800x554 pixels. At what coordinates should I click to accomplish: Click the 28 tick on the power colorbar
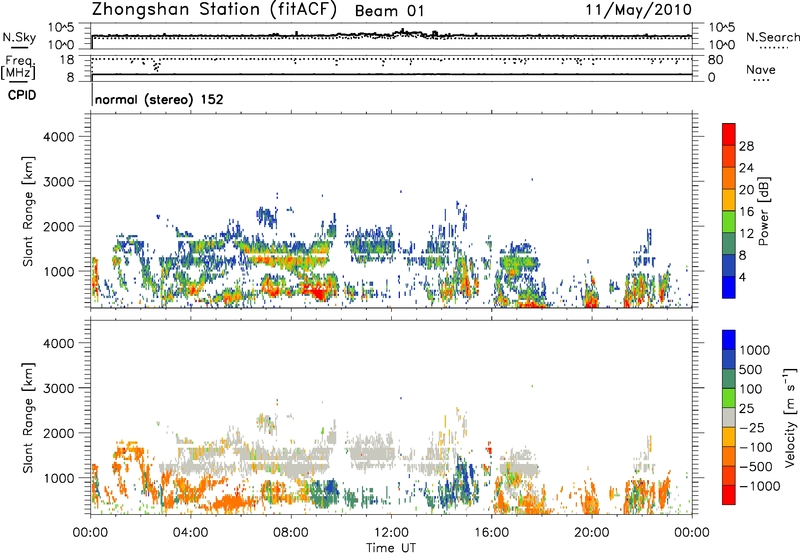(x=746, y=146)
